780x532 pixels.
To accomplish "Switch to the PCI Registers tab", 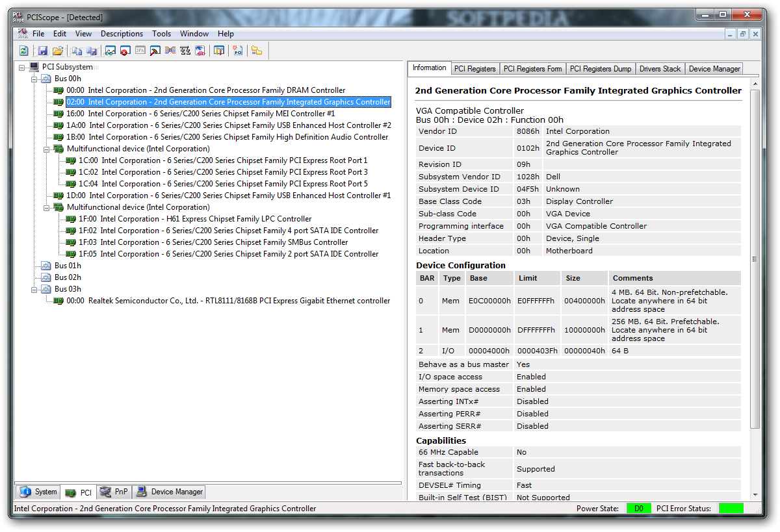I will (x=474, y=69).
